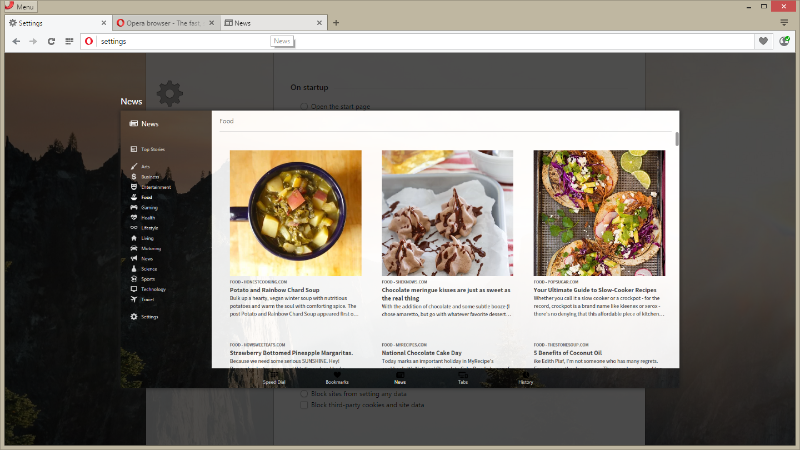The image size is (800, 450).
Task: Open Speed Dial from bottom navigation bar
Action: coord(274,378)
